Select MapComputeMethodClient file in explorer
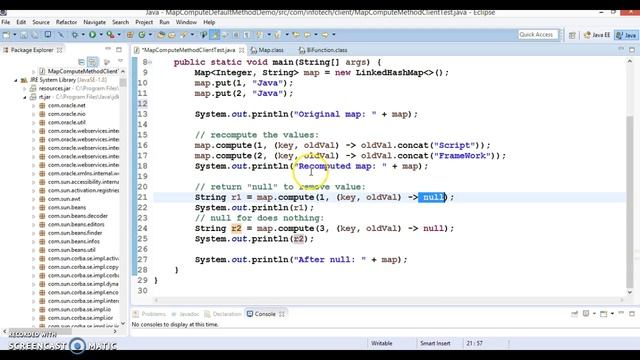Image resolution: width=640 pixels, height=360 pixels. [x=82, y=71]
